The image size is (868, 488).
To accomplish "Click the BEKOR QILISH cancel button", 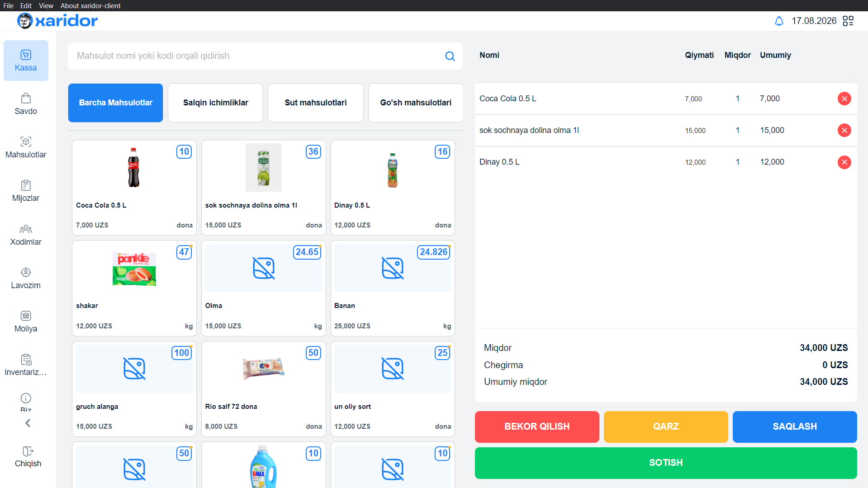I will [537, 426].
